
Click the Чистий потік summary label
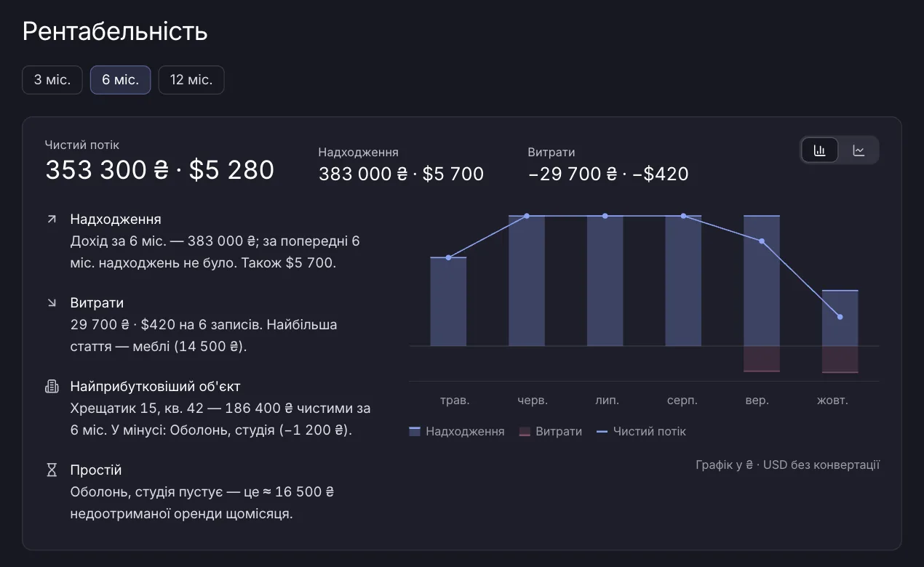point(82,145)
